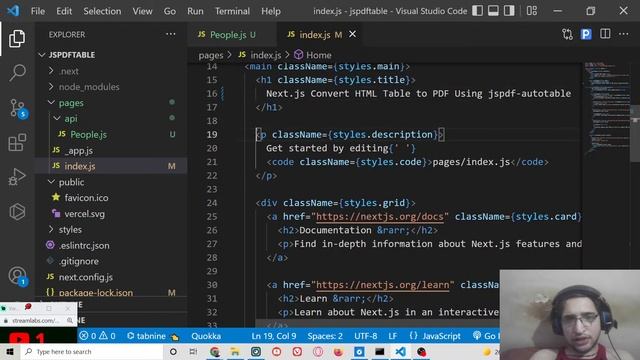Open the Explorer view in activity bar
640x360 pixels.
17,38
